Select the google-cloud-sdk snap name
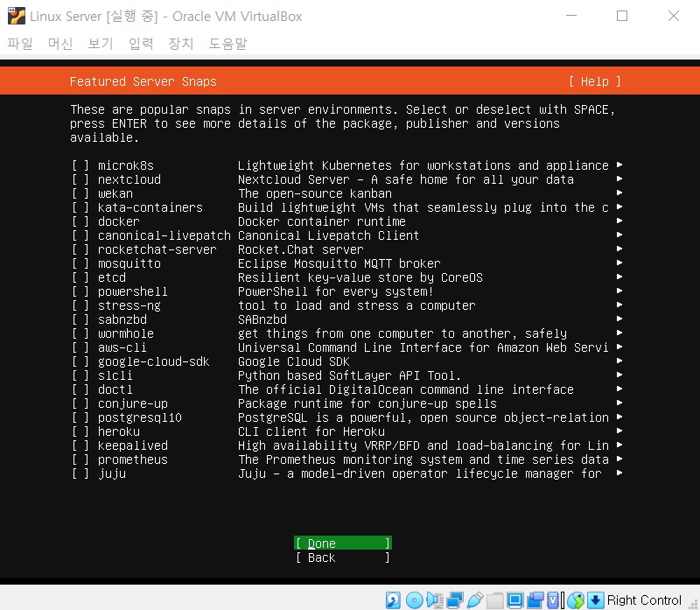The height and width of the screenshot is (610, 700). pos(154,361)
